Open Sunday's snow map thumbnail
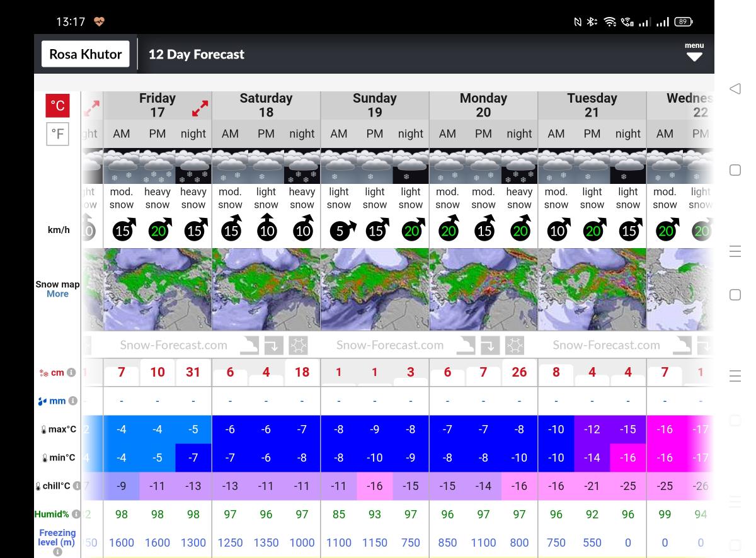Image resolution: width=756 pixels, height=558 pixels. (375, 290)
